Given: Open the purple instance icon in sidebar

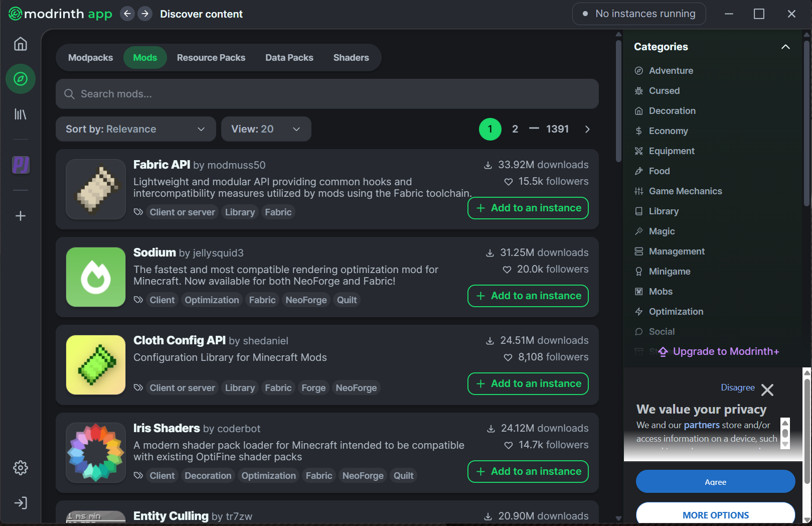Looking at the screenshot, I should click(21, 165).
